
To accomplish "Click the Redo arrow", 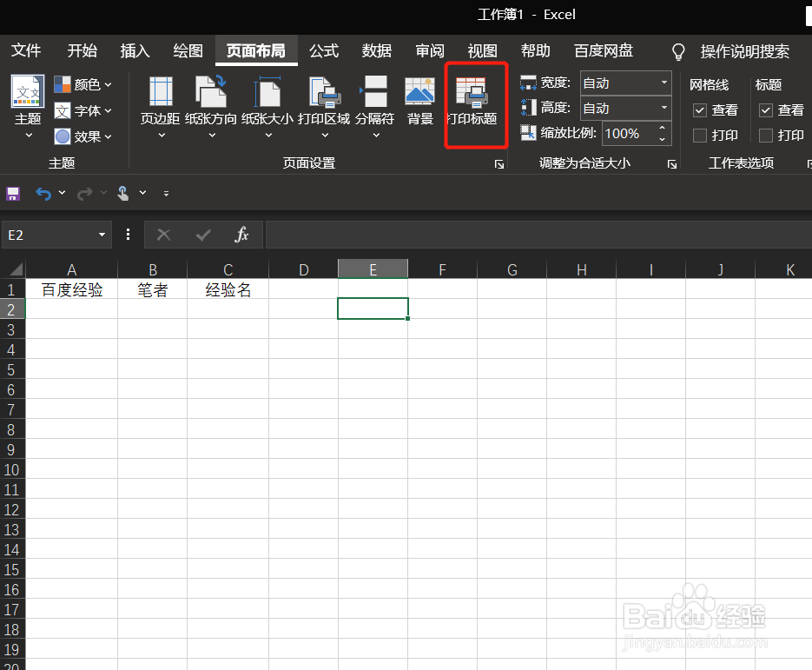I will click(x=85, y=194).
